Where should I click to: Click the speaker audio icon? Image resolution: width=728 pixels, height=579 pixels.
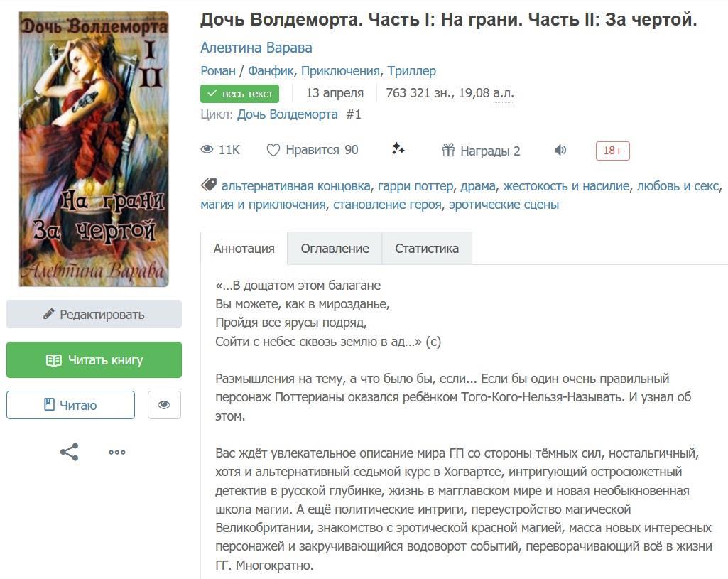[560, 150]
